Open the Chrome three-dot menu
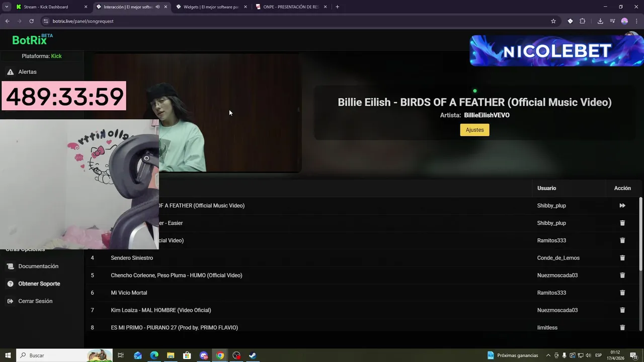Viewport: 644px width, 362px height. point(636,21)
